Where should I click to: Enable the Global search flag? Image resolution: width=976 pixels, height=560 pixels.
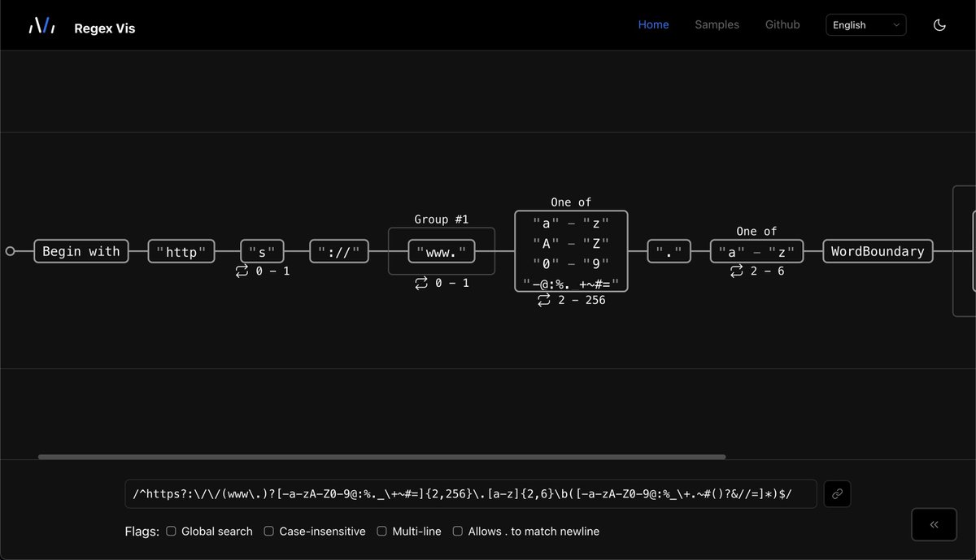point(171,531)
